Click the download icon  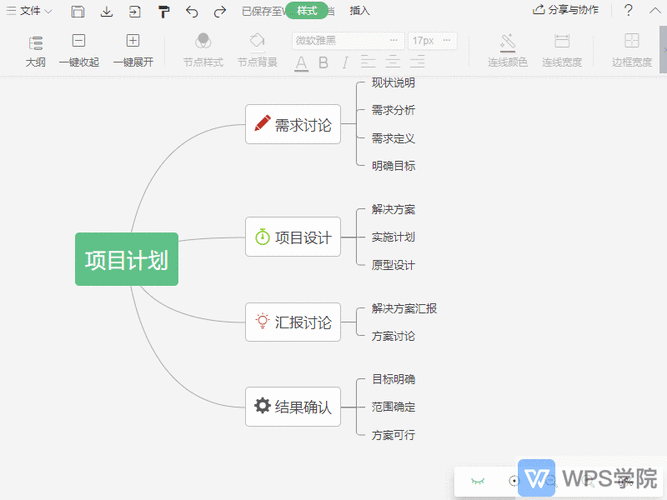coord(106,11)
